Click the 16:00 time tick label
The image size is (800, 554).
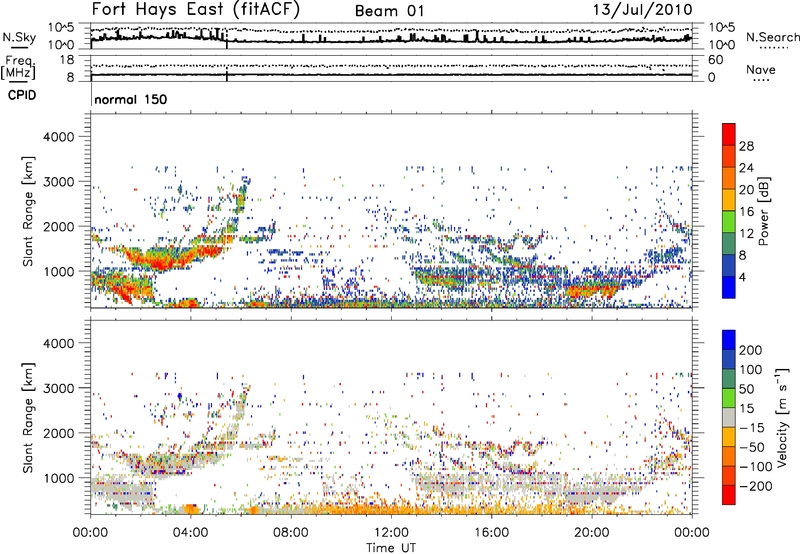click(x=491, y=533)
